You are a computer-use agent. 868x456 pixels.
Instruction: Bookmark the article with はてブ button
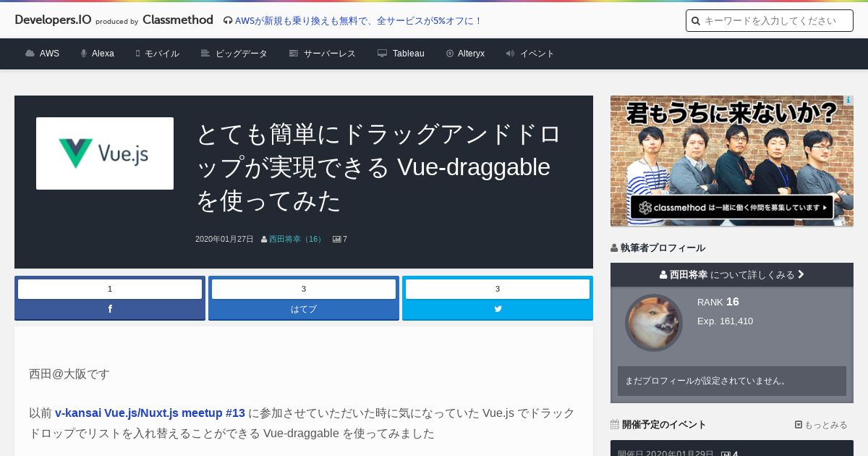(304, 309)
